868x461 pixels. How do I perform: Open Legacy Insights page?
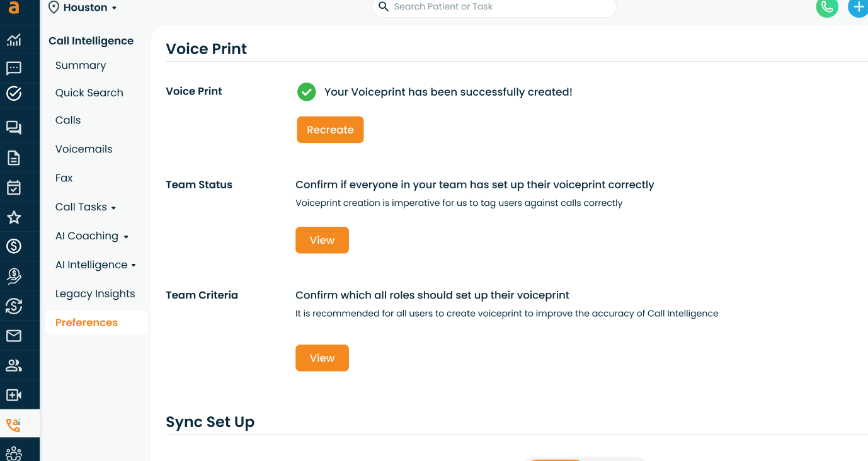click(95, 294)
